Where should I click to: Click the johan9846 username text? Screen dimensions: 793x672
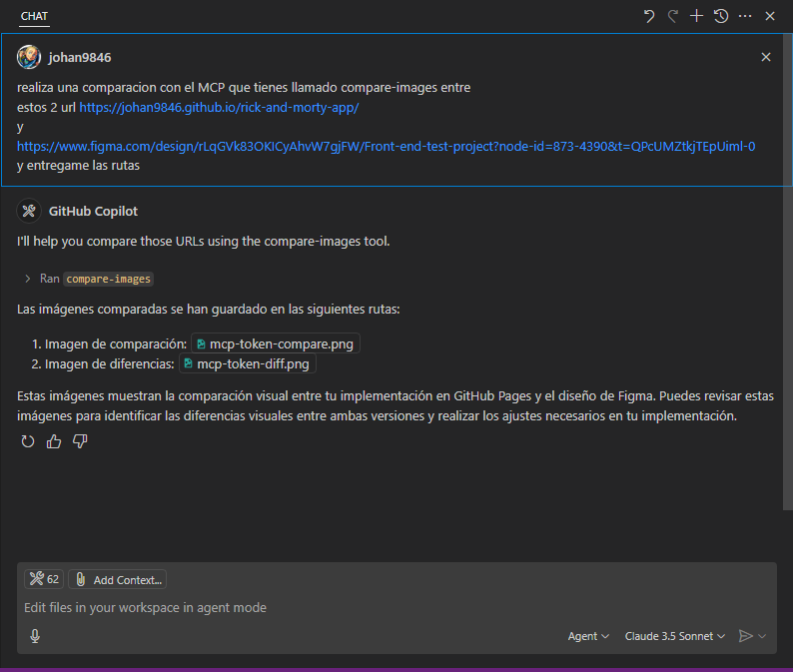[x=80, y=58]
